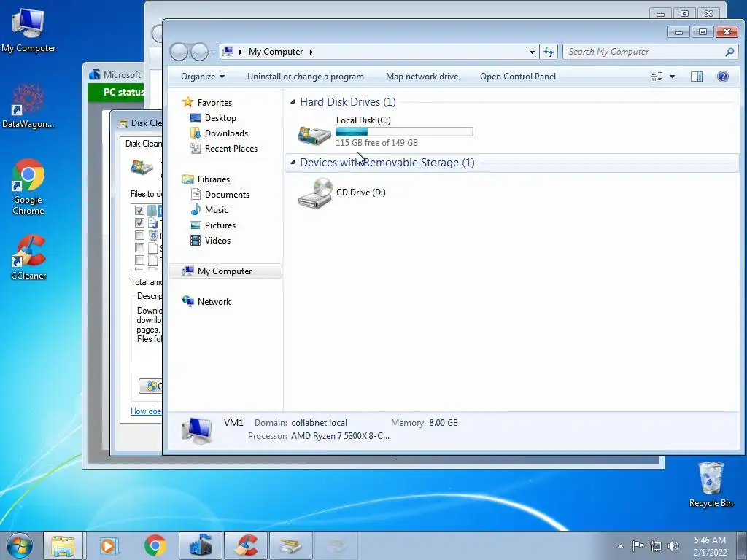This screenshot has width=747, height=560.
Task: Switch to Disk Cleanup on the taskbar
Action: tap(291, 545)
